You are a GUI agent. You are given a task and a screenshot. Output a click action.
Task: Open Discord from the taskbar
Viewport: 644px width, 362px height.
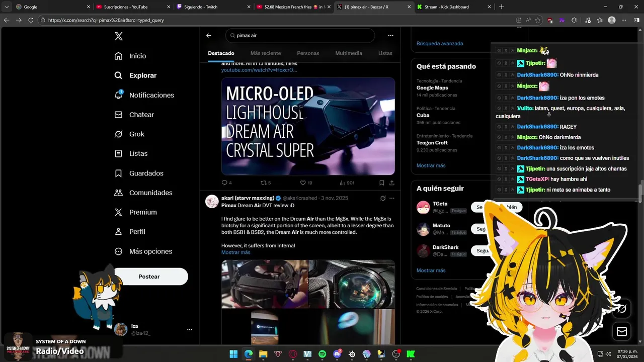[x=337, y=354]
